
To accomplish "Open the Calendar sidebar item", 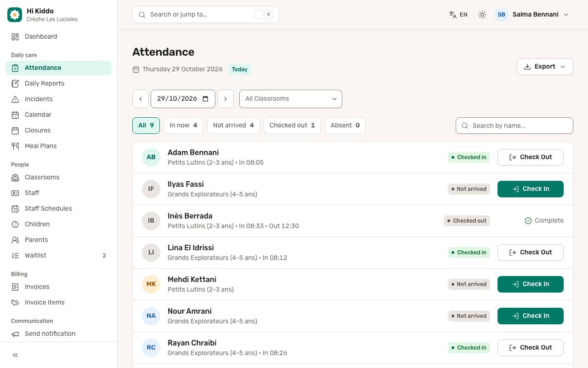I will click(x=58, y=115).
